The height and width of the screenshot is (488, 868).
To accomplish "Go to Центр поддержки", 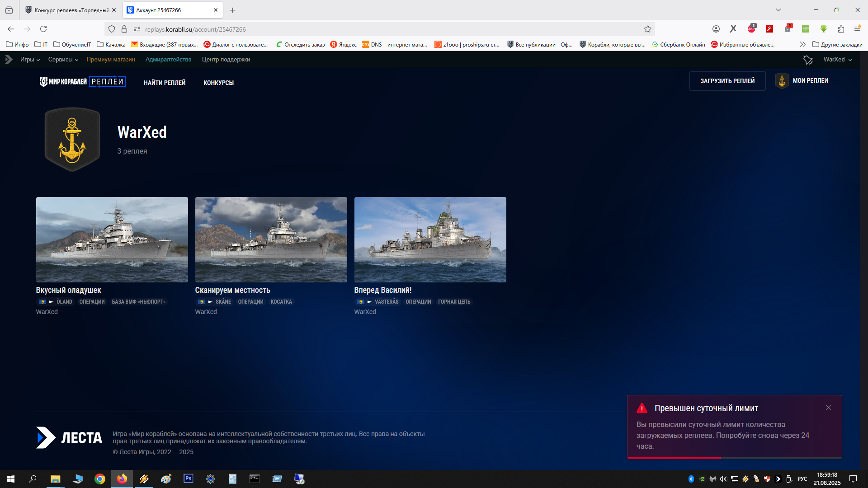I will point(226,60).
